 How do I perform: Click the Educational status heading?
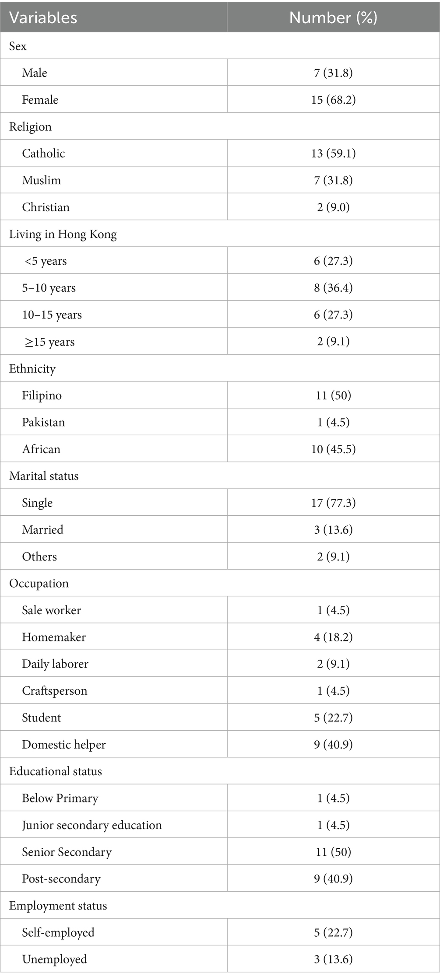[x=56, y=771]
